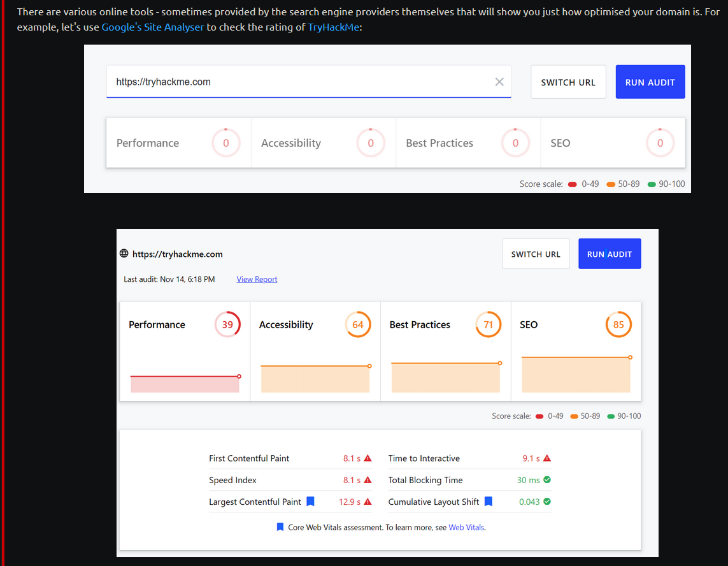This screenshot has height=566, width=728.
Task: Click the '30 ms' Total Blocking Time value
Action: coord(529,480)
